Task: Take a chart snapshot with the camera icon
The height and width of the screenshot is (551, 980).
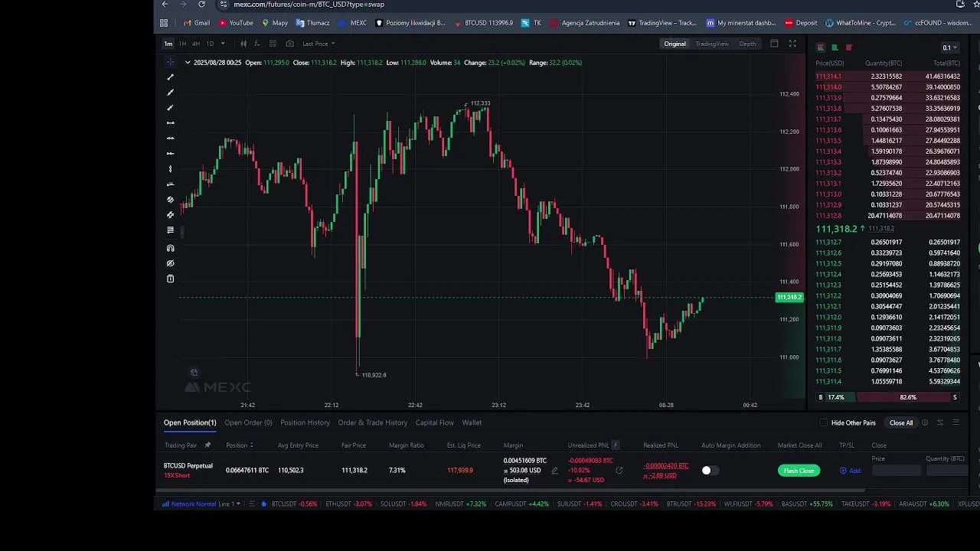Action: coord(289,44)
